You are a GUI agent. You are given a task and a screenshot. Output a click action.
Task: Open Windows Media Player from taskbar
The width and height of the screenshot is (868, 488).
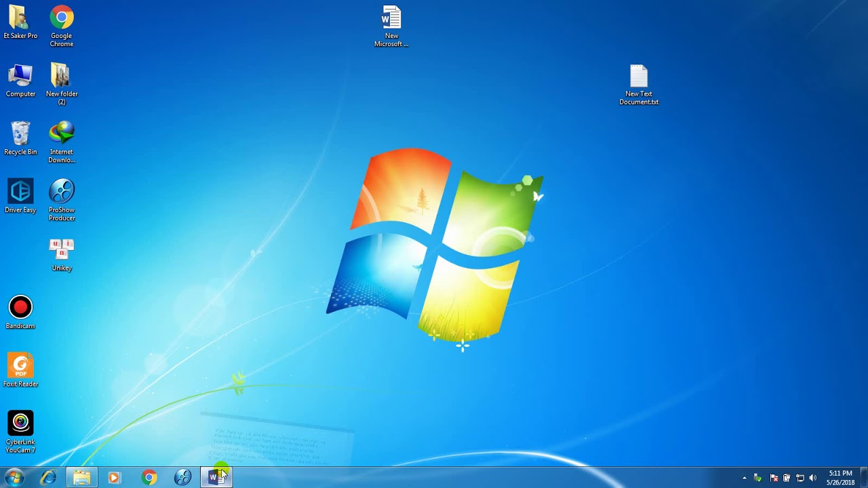(x=114, y=478)
